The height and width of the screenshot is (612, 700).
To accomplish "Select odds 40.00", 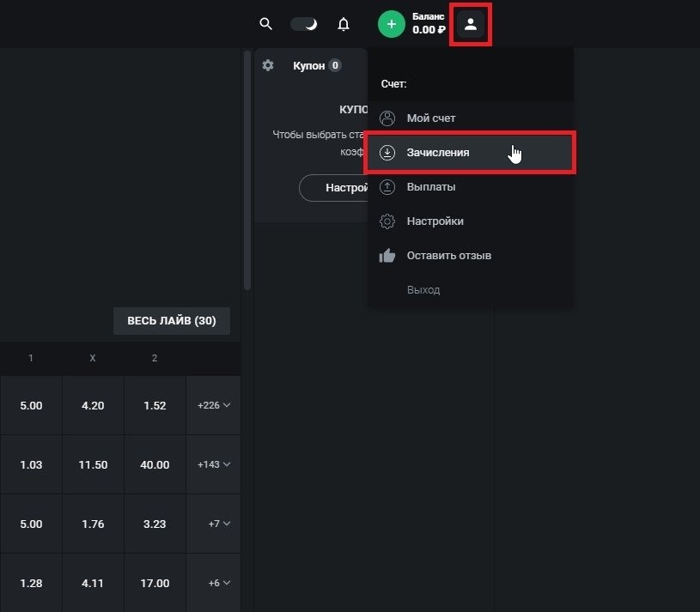I will pos(155,465).
